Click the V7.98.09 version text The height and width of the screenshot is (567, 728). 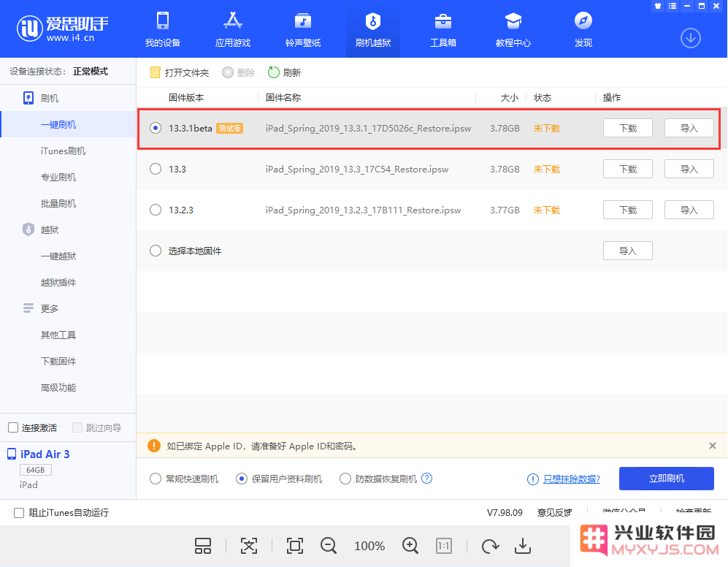(x=505, y=513)
